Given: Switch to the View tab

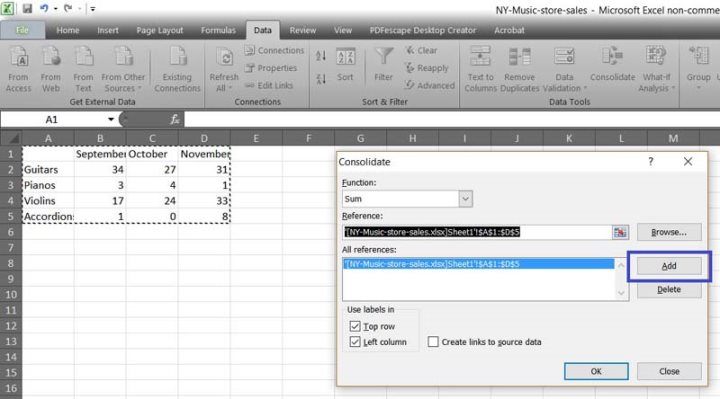Looking at the screenshot, I should click(x=343, y=30).
